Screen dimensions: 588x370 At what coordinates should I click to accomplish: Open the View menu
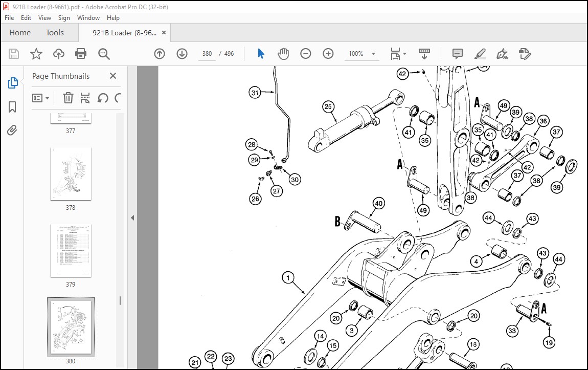44,17
